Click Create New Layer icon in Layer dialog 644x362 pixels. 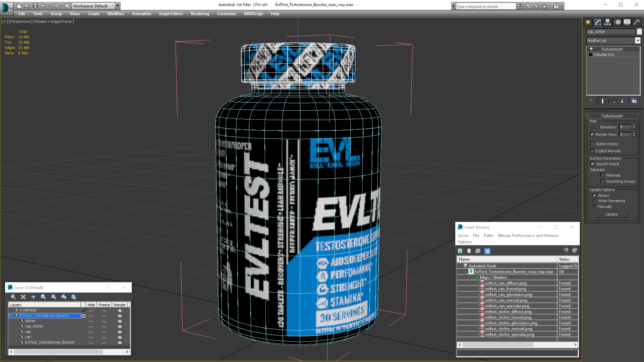click(x=13, y=297)
